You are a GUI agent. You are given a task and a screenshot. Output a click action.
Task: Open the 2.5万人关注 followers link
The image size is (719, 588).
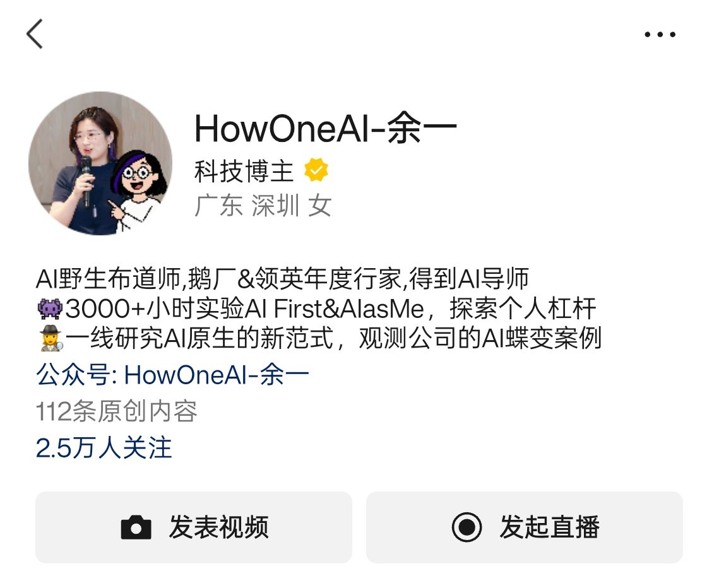[x=104, y=448]
